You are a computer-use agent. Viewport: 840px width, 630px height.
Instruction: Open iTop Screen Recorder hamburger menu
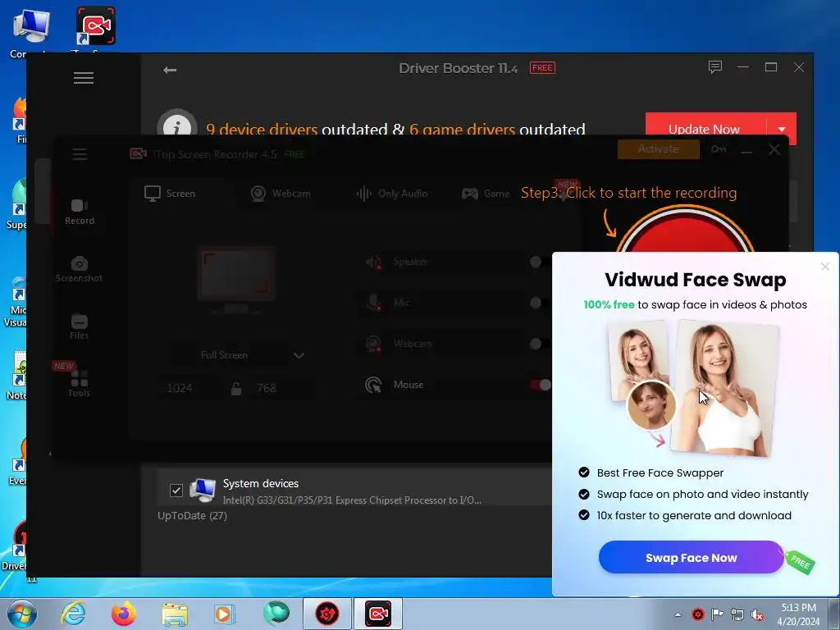[80, 154]
